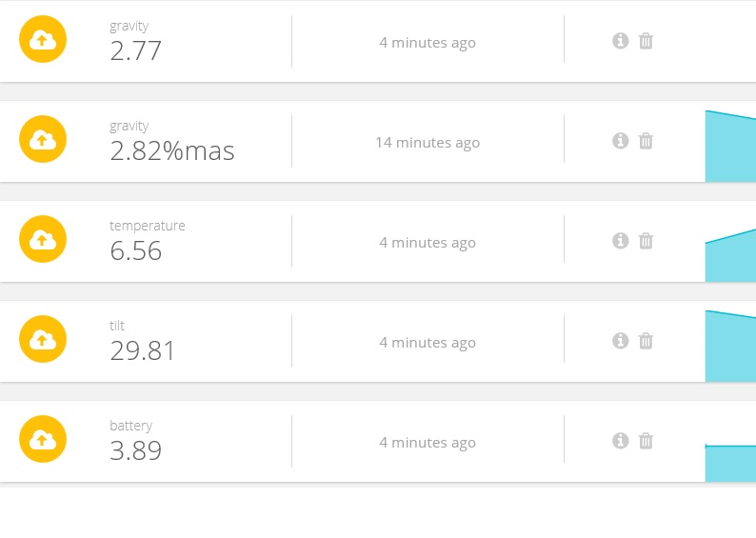The image size is (756, 538).
Task: Click the temperature variable cloud icon
Action: pyautogui.click(x=43, y=240)
